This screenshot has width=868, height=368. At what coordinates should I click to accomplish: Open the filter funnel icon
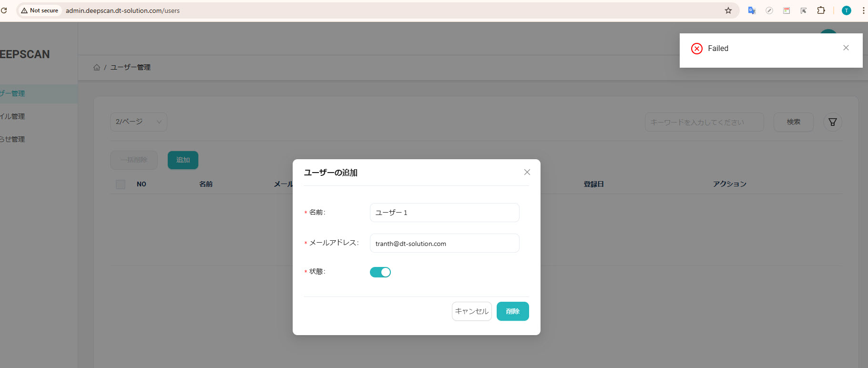[832, 122]
